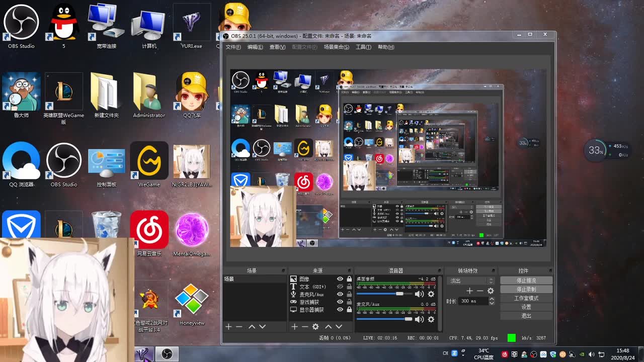The image size is (644, 362).
Task: Open the 宽带连接 desktop shortcut
Action: coord(107,26)
